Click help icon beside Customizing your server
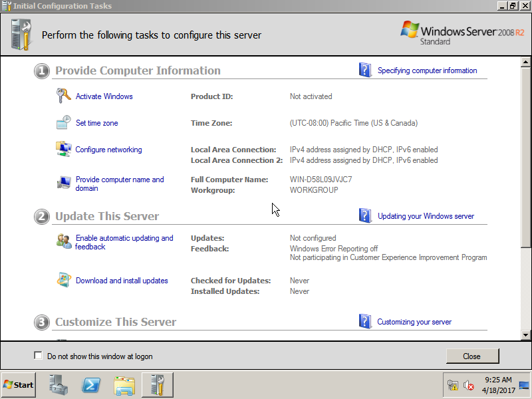The height and width of the screenshot is (399, 532). [x=365, y=321]
